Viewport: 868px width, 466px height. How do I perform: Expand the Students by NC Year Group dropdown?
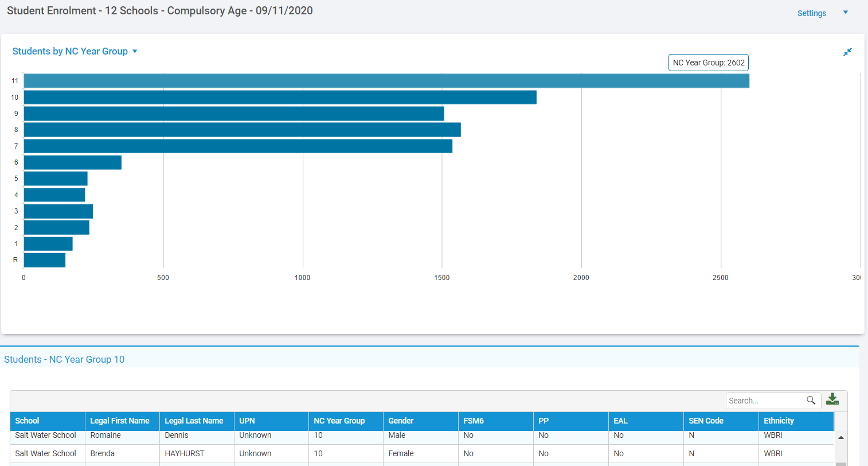135,52
